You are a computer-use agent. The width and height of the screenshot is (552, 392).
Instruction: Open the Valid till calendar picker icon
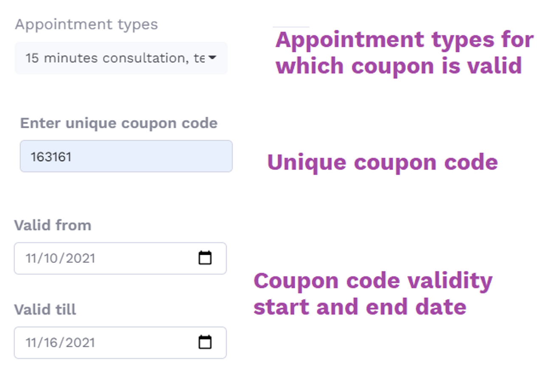tap(205, 342)
